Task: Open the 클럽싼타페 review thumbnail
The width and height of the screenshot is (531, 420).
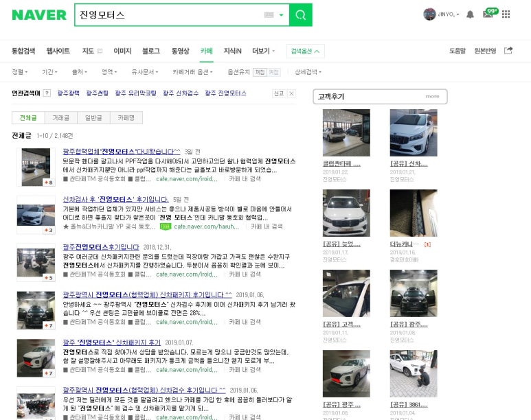Action: tap(346, 132)
